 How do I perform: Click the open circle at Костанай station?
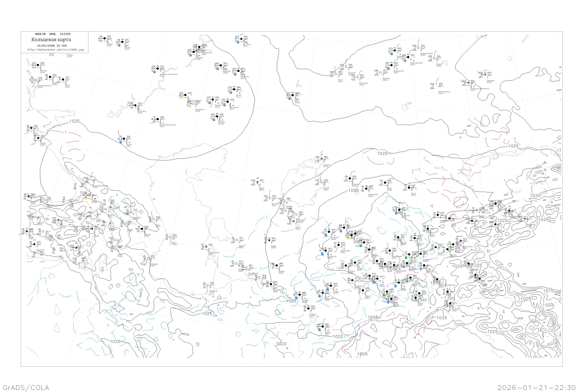coord(346,67)
